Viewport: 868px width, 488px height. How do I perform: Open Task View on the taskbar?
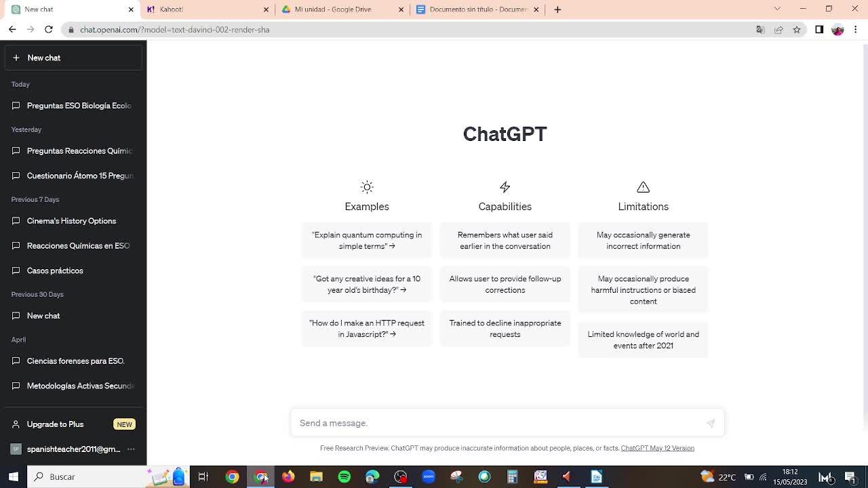pos(203,476)
